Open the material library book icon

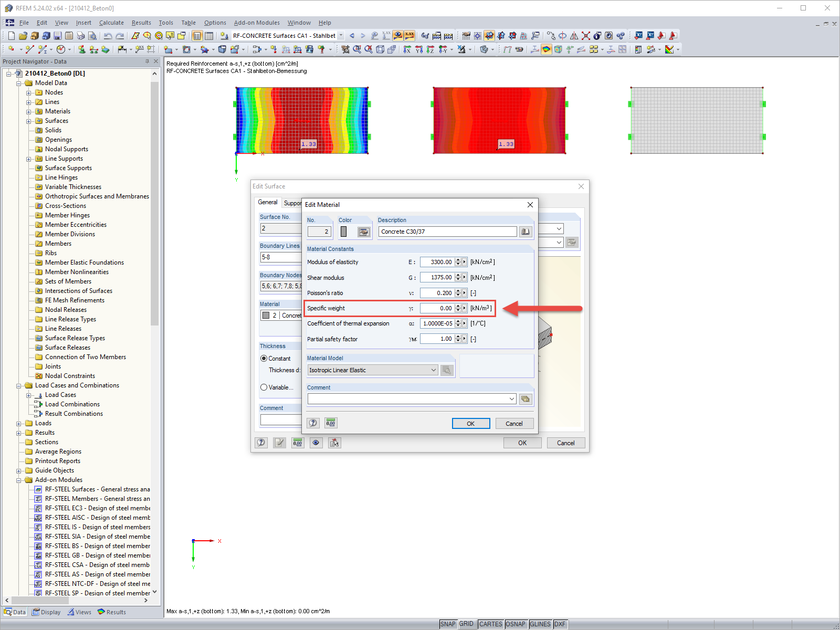526,231
